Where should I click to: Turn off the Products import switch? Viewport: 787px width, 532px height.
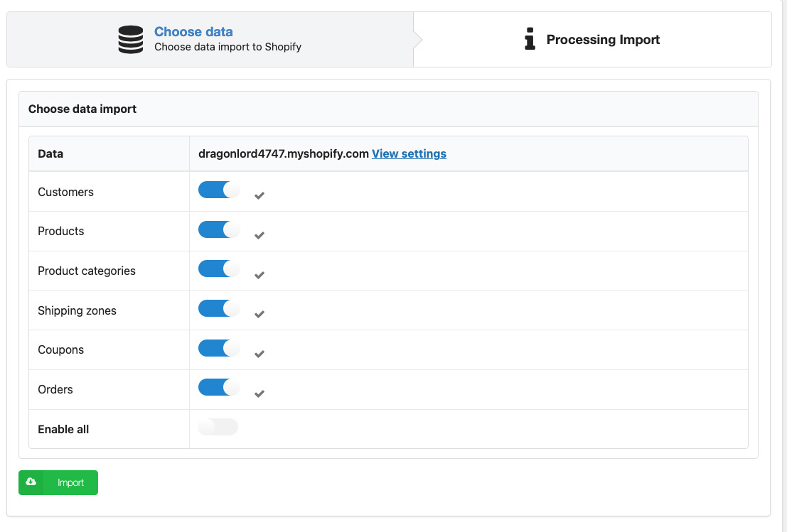pyautogui.click(x=218, y=230)
